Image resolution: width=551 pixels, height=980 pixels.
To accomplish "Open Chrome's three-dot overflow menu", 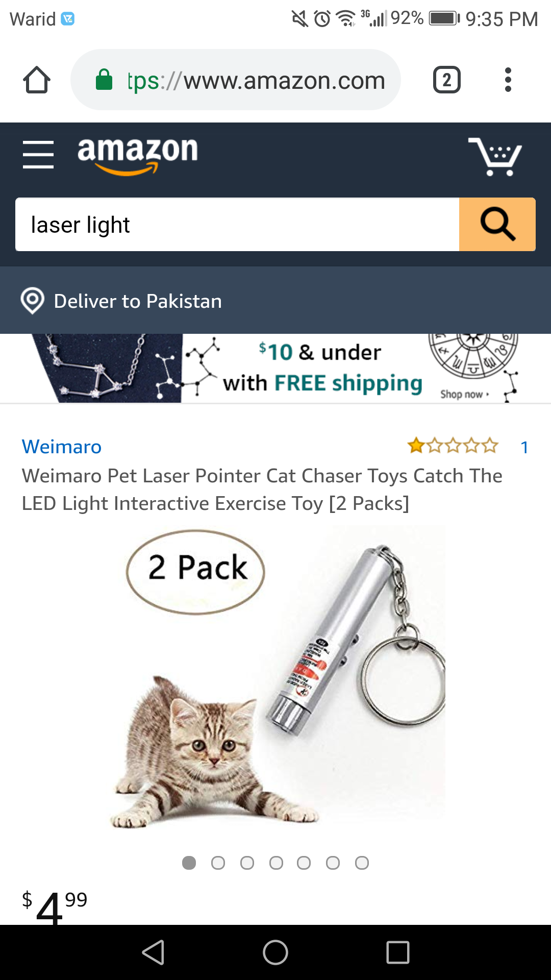I will tap(508, 80).
